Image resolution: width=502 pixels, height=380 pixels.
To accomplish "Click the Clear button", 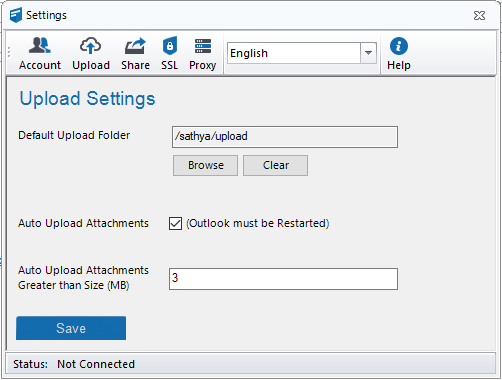I will (x=275, y=165).
